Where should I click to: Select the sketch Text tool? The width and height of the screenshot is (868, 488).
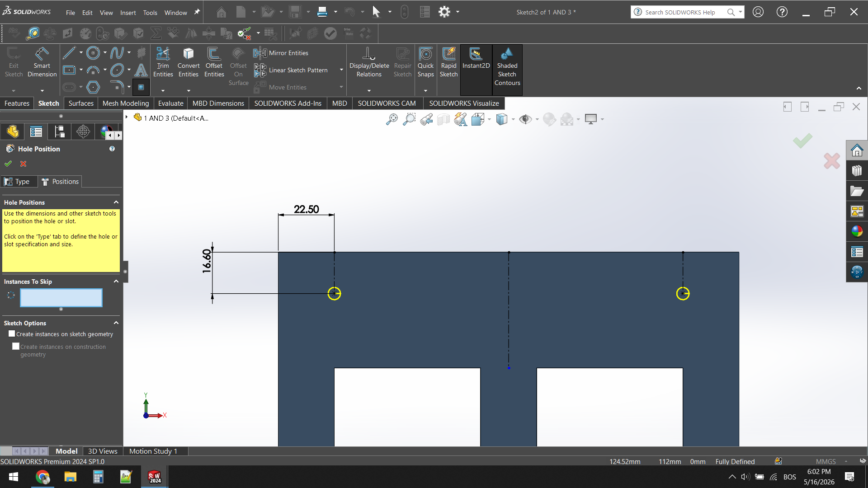click(x=141, y=70)
